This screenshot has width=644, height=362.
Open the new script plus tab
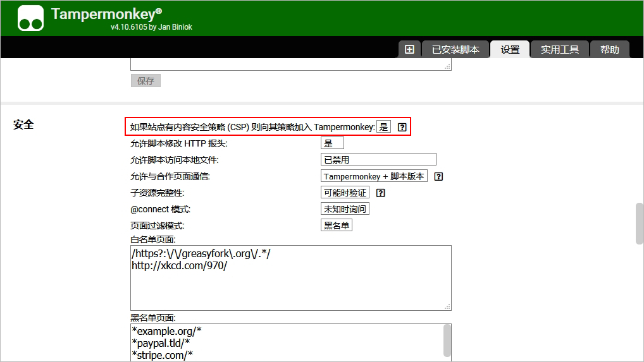click(409, 49)
